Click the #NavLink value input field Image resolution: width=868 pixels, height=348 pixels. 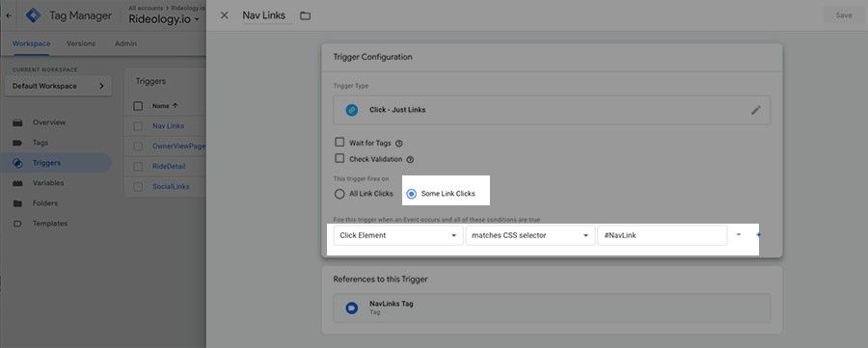tap(662, 235)
